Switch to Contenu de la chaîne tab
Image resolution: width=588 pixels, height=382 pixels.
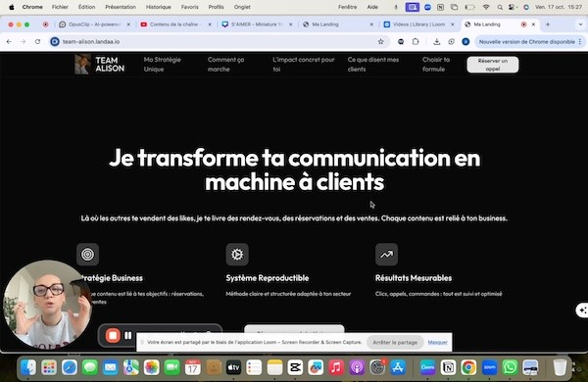pos(174,24)
